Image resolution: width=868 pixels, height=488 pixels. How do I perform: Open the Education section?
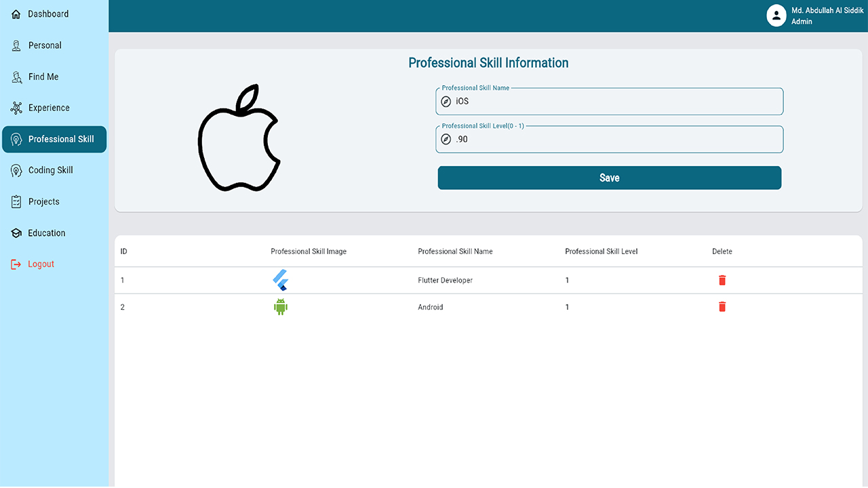54,232
